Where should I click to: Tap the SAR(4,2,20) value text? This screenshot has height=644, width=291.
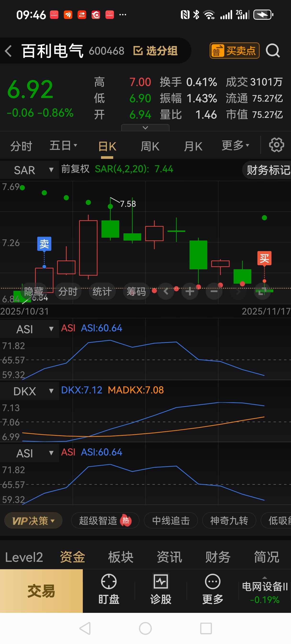point(134,169)
